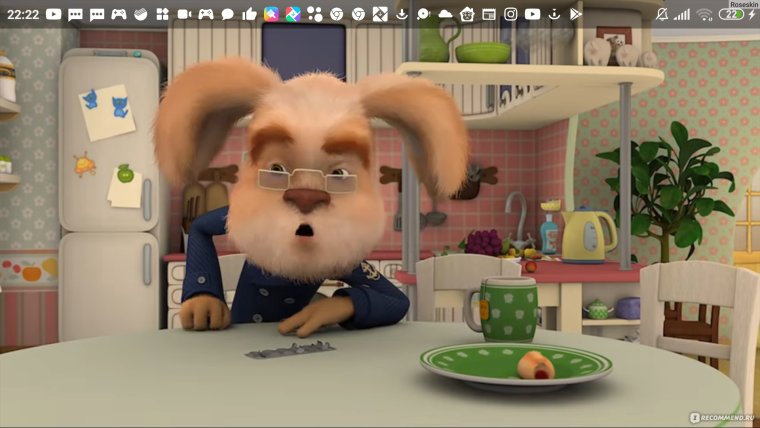Open the Instagram notification icon
The height and width of the screenshot is (428, 760).
[511, 14]
